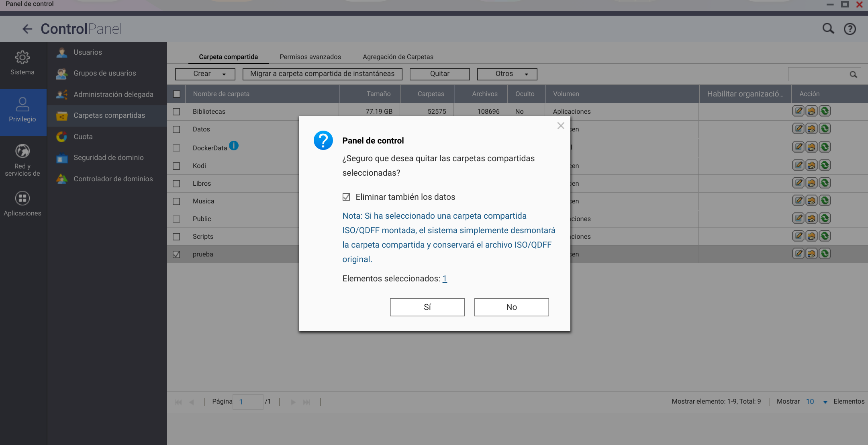
Task: Open Red y servicios section
Action: tap(22, 160)
